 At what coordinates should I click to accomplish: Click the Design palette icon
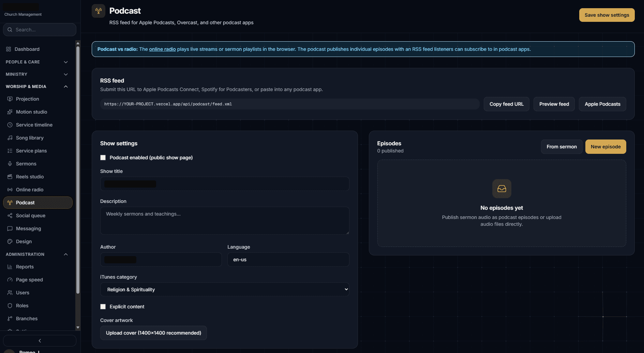click(10, 241)
